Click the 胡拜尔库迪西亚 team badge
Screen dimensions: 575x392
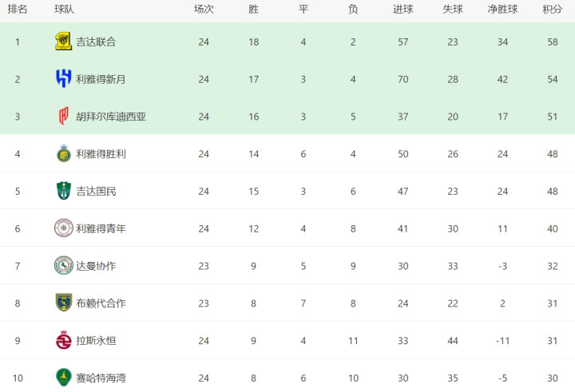pyautogui.click(x=63, y=117)
